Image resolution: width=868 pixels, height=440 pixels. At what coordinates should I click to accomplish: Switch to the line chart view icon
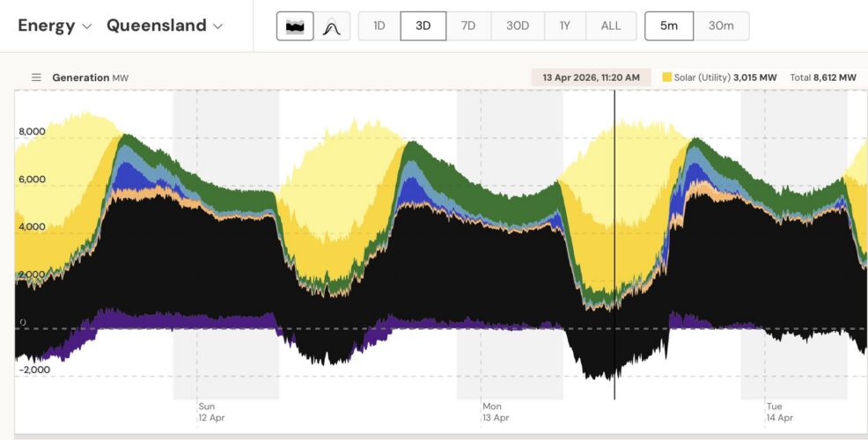click(332, 26)
